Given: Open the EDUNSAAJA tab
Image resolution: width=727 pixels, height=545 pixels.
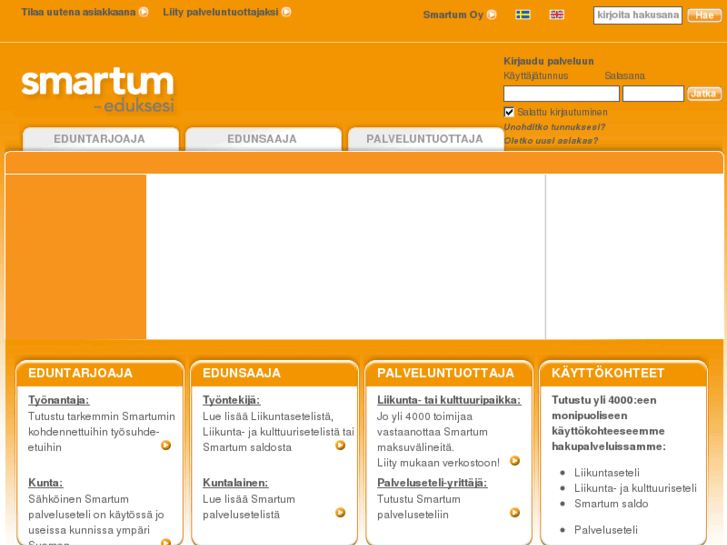Looking at the screenshot, I should [x=263, y=139].
